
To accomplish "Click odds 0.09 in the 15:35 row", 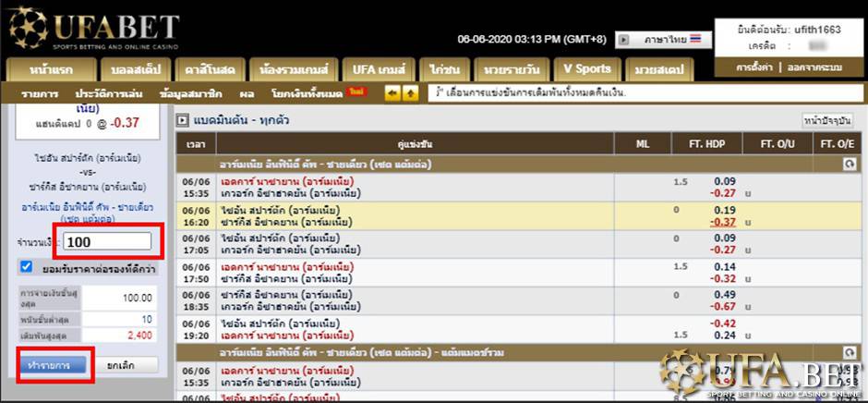I will pyautogui.click(x=725, y=181).
